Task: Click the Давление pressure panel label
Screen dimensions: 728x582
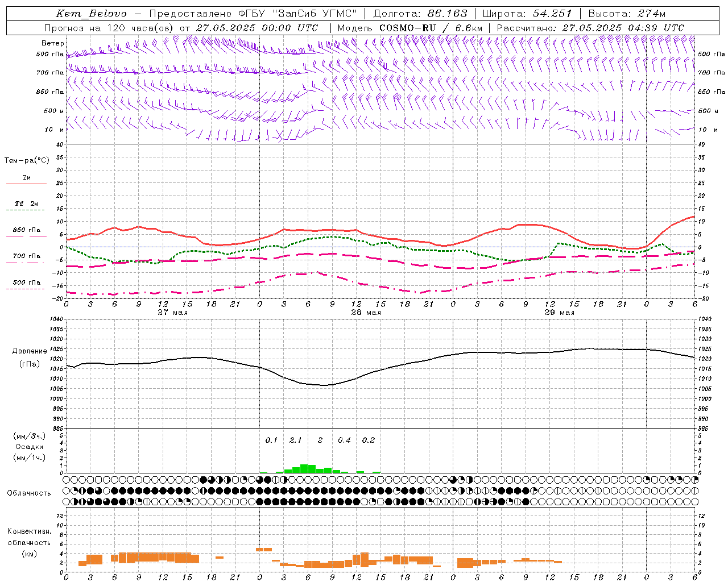Action: (x=30, y=351)
